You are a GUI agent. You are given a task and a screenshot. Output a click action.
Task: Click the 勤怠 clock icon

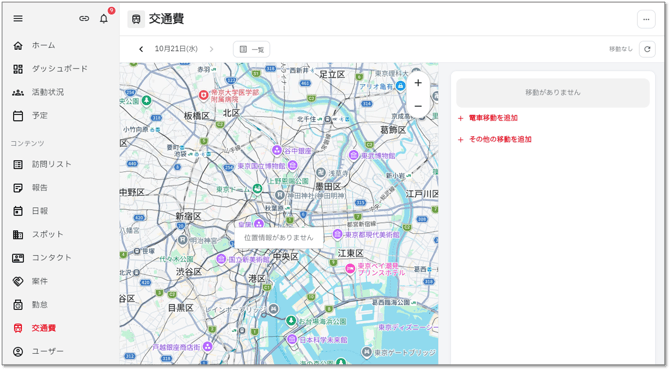(18, 305)
